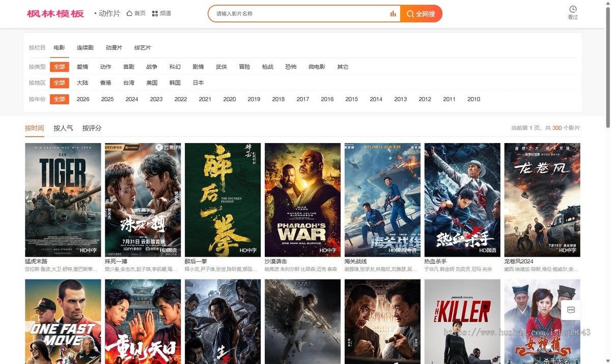Switch to the 按时间 sort tab
This screenshot has width=611, height=364.
click(x=35, y=128)
